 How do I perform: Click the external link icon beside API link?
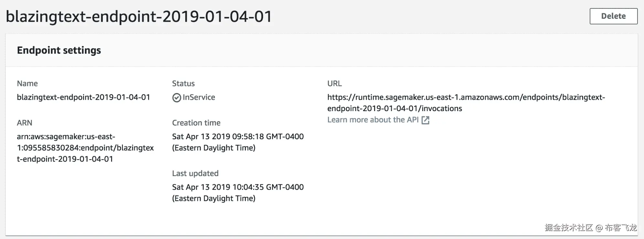coord(426,120)
